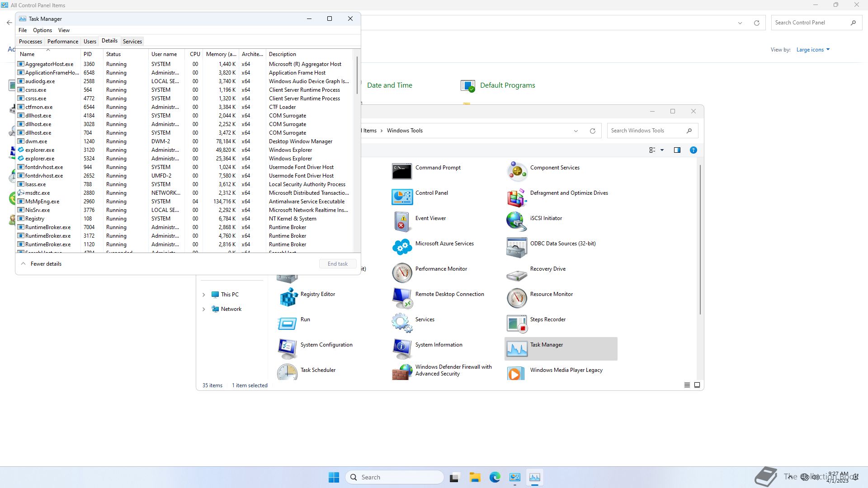Click the End task button

338,264
